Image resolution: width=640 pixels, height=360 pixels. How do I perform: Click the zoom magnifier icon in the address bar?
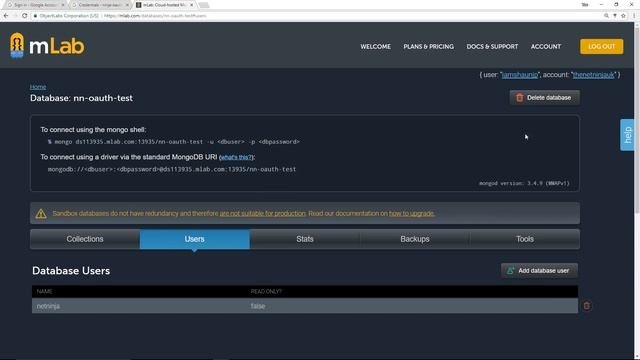[607, 16]
